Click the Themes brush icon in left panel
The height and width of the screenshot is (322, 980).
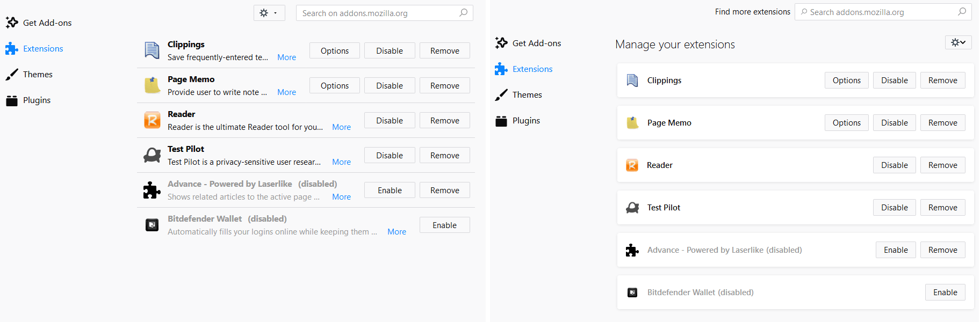coord(12,75)
